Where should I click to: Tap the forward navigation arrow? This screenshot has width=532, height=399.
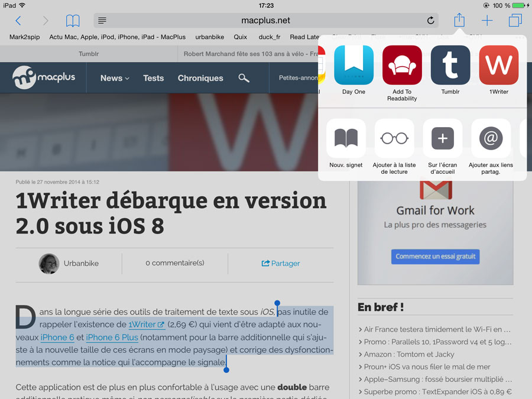click(46, 21)
